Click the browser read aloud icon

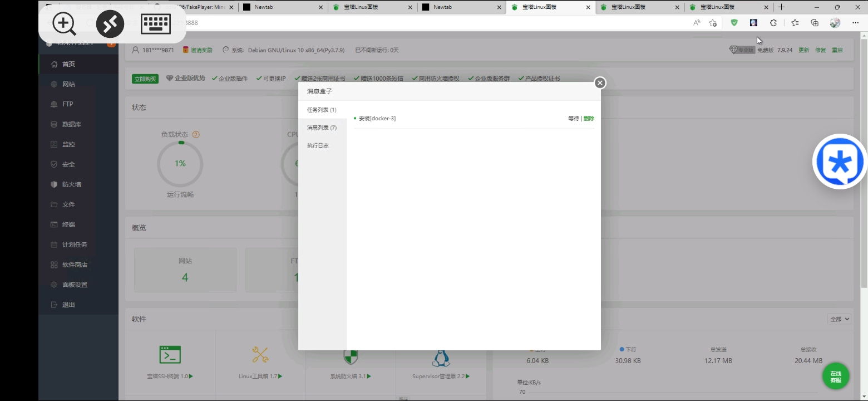(697, 23)
